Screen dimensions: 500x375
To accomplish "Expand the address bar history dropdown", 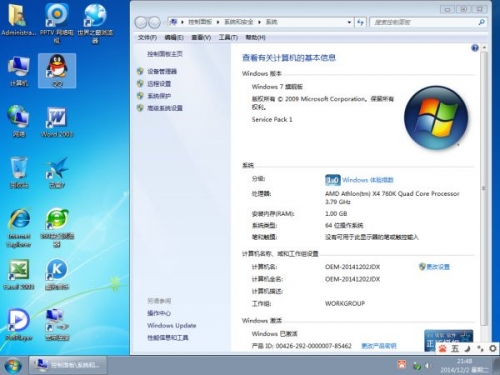I will pyautogui.click(x=349, y=22).
